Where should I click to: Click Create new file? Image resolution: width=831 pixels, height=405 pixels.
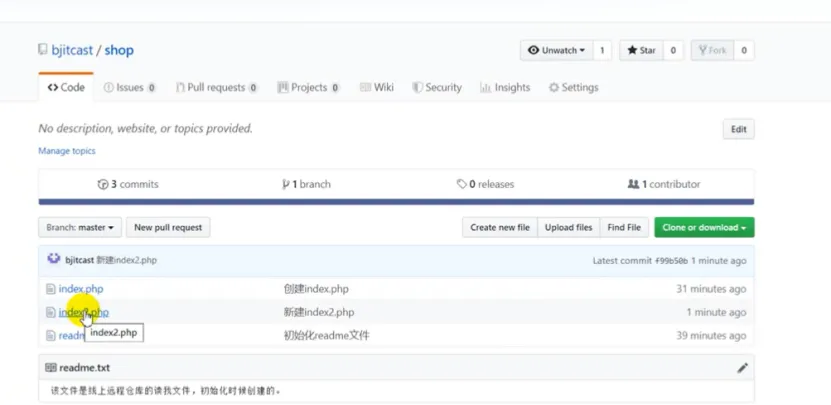tap(500, 227)
